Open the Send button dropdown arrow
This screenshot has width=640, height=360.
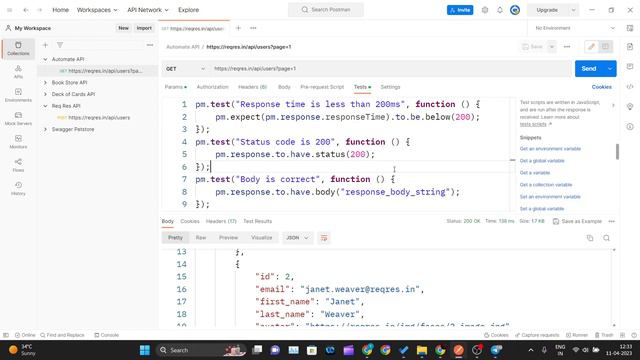pyautogui.click(x=610, y=69)
